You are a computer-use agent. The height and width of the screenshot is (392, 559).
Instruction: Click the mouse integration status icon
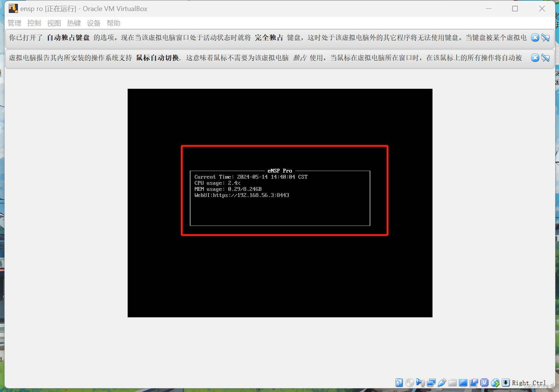pos(495,383)
